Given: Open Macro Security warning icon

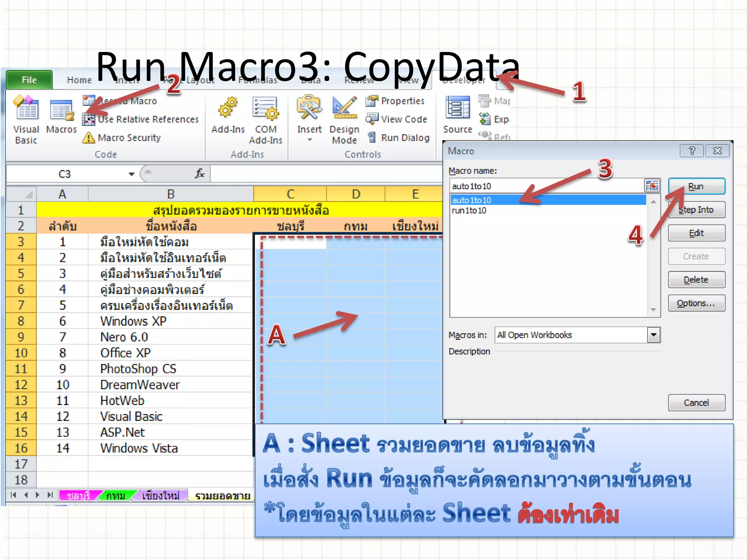Looking at the screenshot, I should 89,138.
